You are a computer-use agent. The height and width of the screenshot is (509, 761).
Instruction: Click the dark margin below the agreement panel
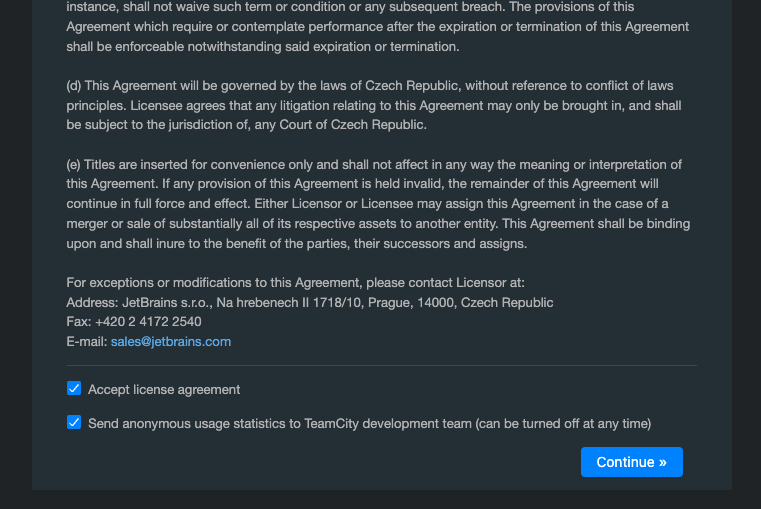point(380,500)
